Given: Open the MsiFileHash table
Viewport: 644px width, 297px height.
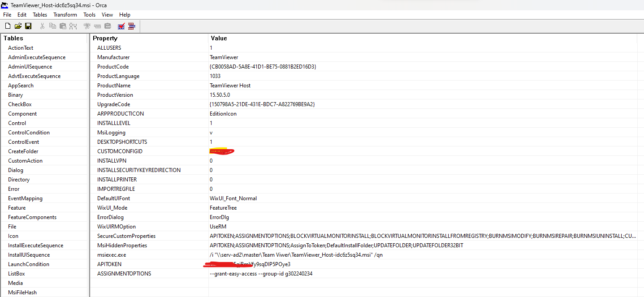Looking at the screenshot, I should point(24,292).
